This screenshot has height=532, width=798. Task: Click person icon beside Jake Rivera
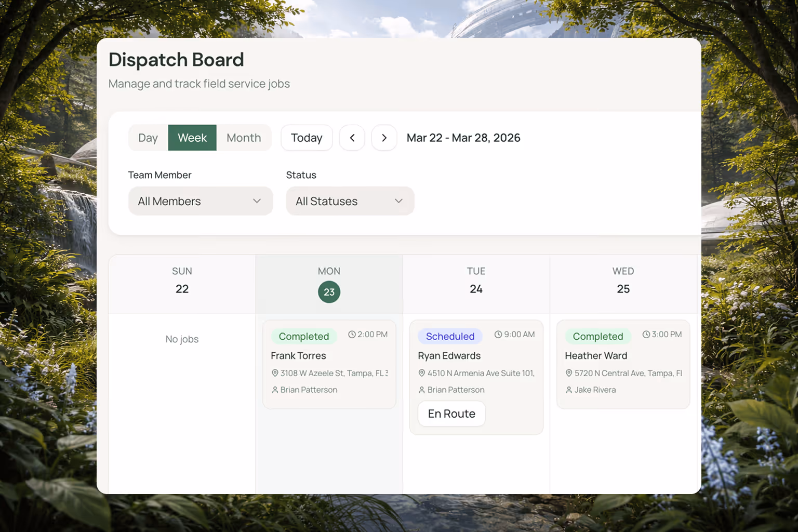(569, 390)
